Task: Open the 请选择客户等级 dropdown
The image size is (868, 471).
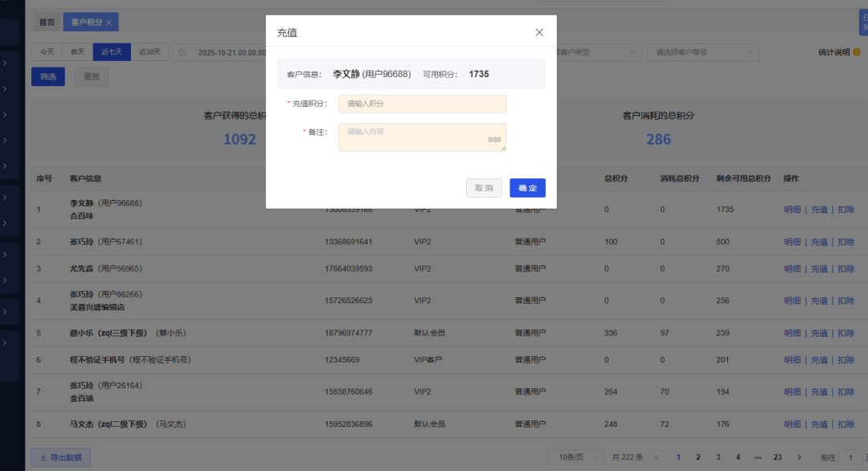Action: (702, 51)
